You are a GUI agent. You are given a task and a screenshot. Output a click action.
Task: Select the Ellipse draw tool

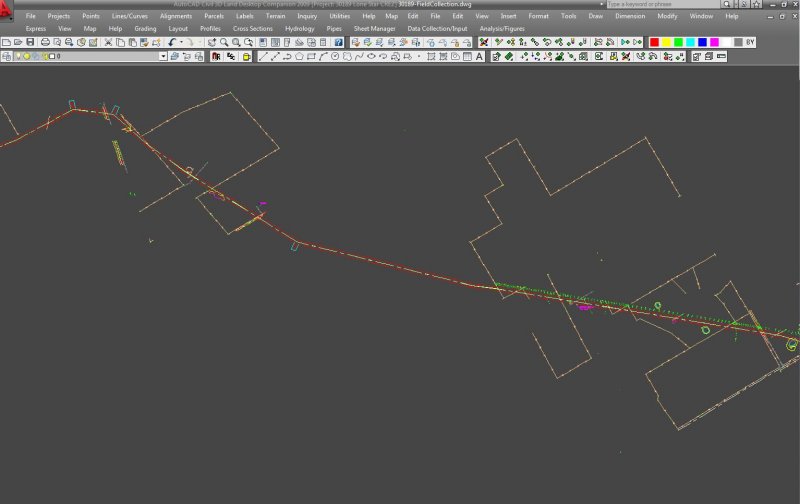click(x=371, y=57)
